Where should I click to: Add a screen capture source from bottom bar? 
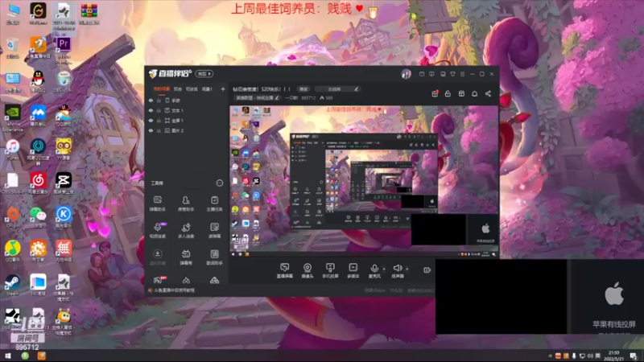pos(285,270)
